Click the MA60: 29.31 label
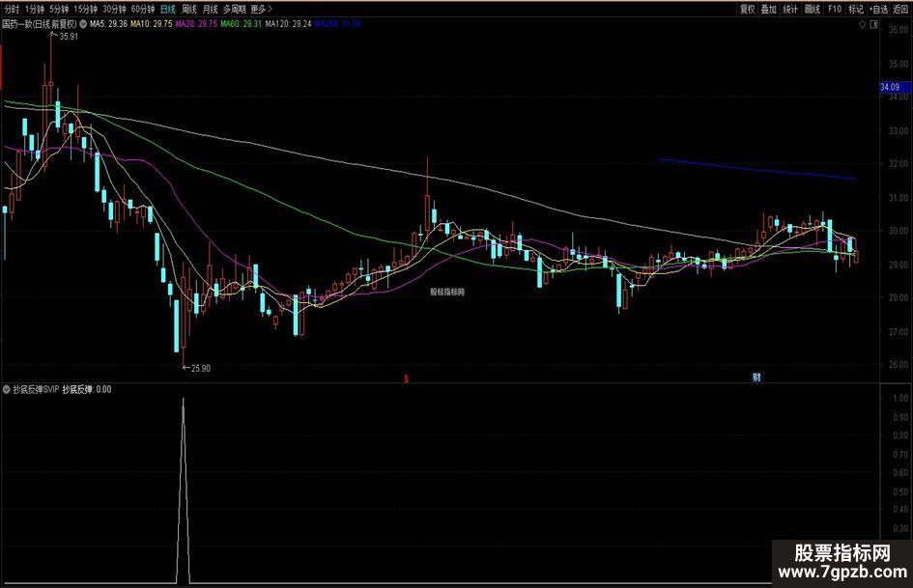This screenshot has width=913, height=588. [x=242, y=24]
